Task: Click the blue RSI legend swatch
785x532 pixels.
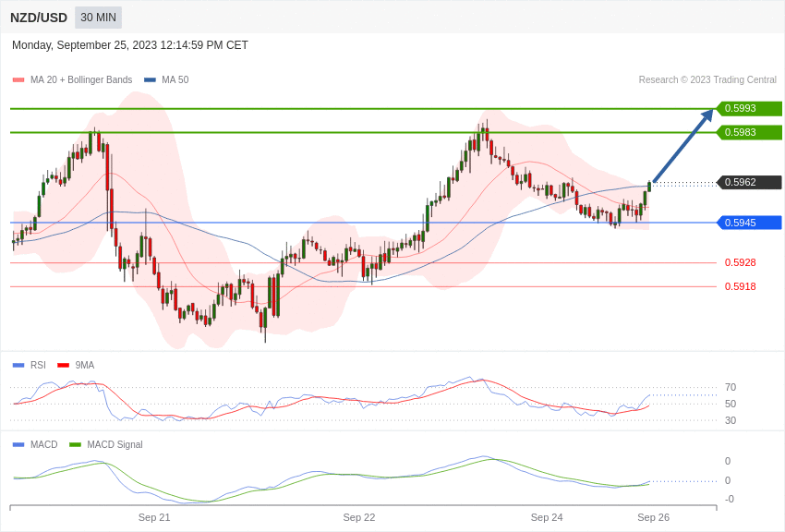Action: 18,365
